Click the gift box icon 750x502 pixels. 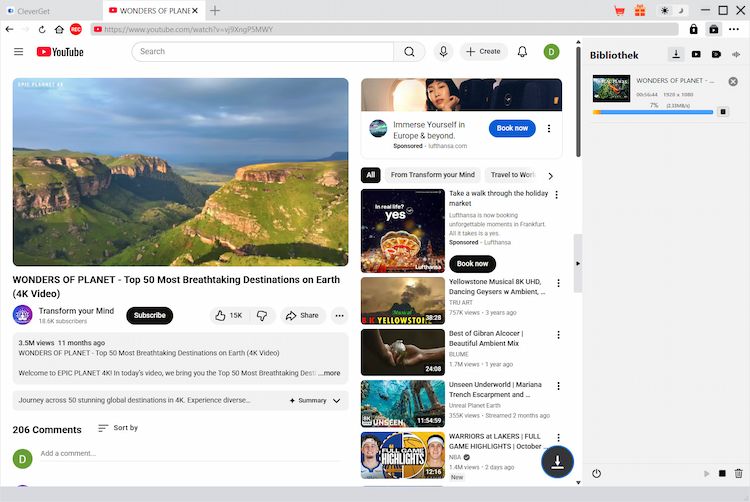point(642,10)
